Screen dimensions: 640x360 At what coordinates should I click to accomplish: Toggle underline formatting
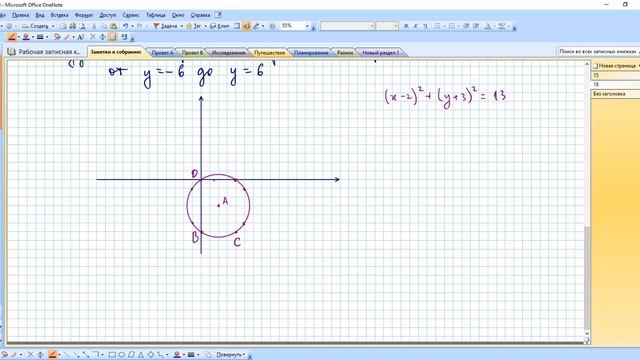[x=425, y=26]
